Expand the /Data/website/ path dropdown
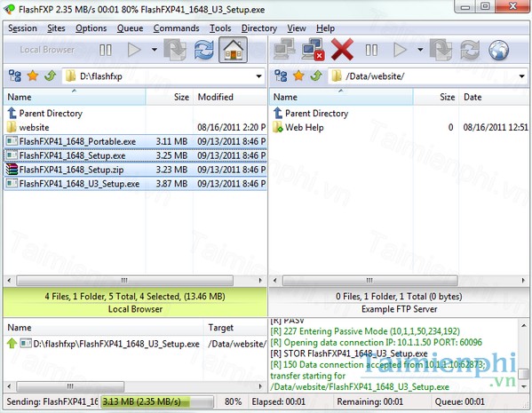532x413 pixels. pyautogui.click(x=522, y=76)
